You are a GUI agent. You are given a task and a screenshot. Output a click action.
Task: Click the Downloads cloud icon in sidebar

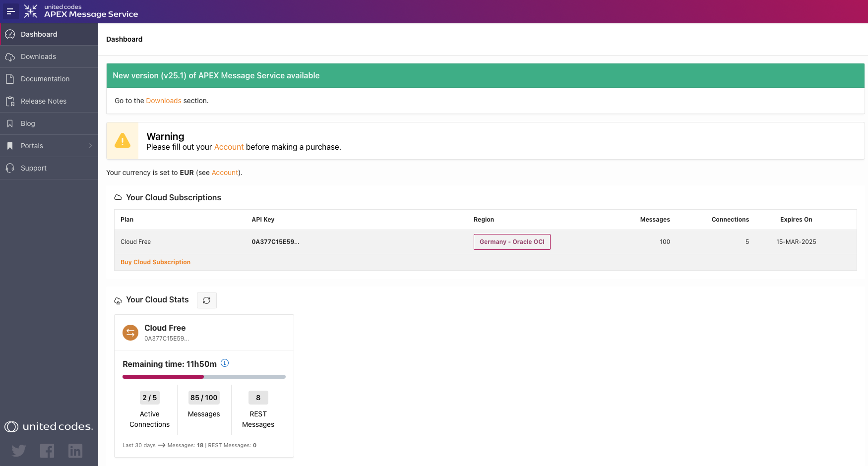(10, 57)
